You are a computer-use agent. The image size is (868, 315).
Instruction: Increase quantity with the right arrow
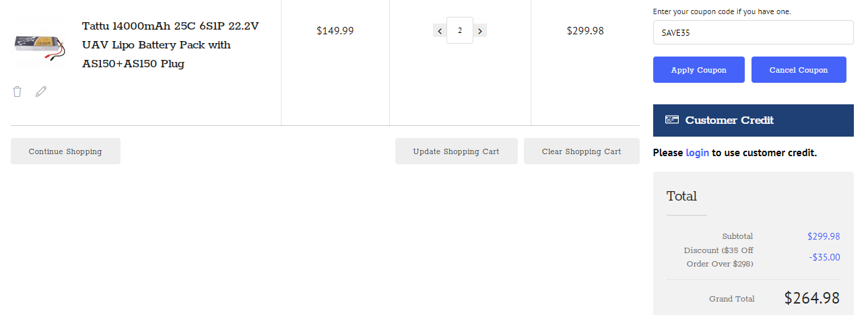coord(479,31)
